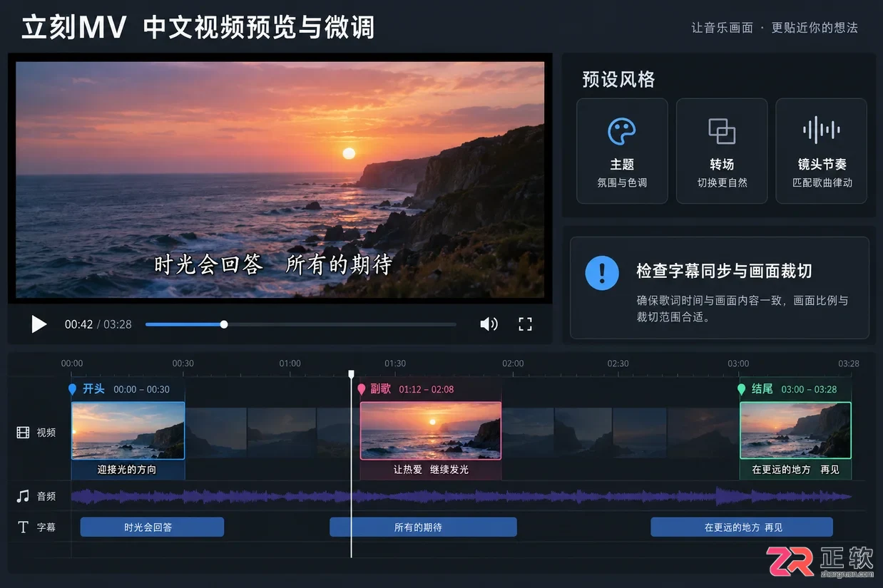Open the 镜头节奏 匹配歌曲律动 preset card
The image size is (883, 588).
pos(822,151)
